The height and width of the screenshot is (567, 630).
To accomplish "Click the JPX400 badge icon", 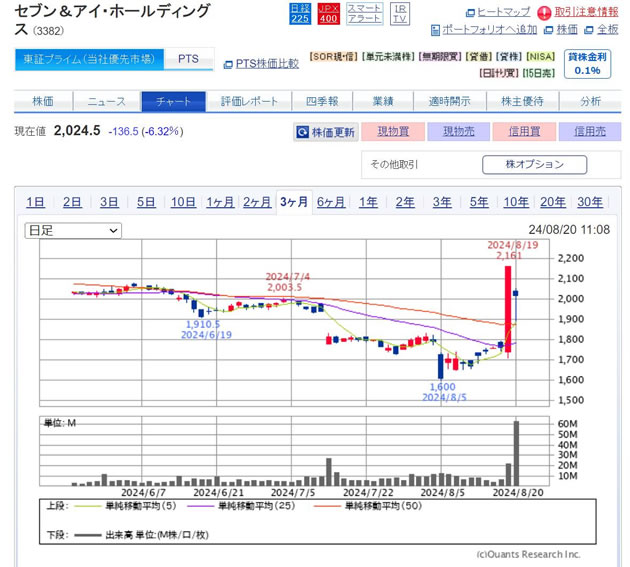I will (x=327, y=13).
